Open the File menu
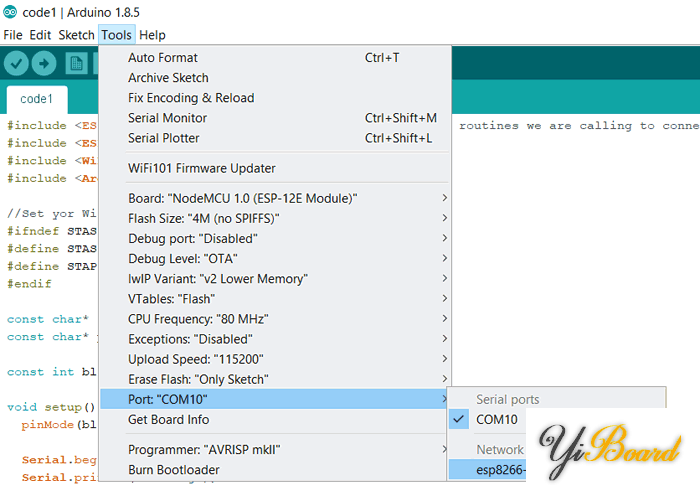The image size is (700, 501). pos(13,35)
